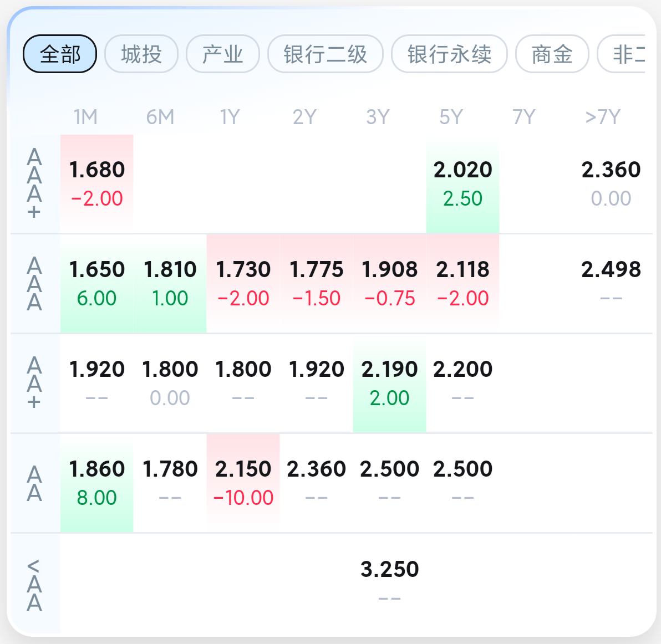The height and width of the screenshot is (644, 661).
Task: Select AA 1M cell showing 1.860
Action: coord(97,483)
